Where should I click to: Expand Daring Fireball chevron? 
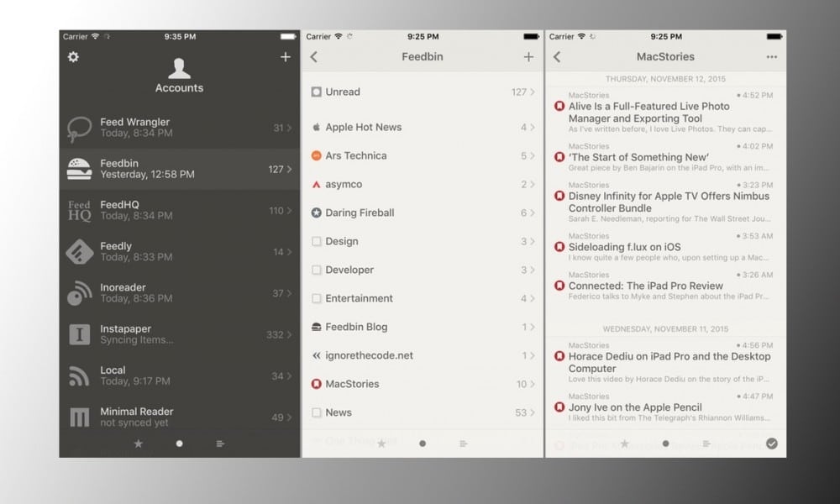point(533,213)
